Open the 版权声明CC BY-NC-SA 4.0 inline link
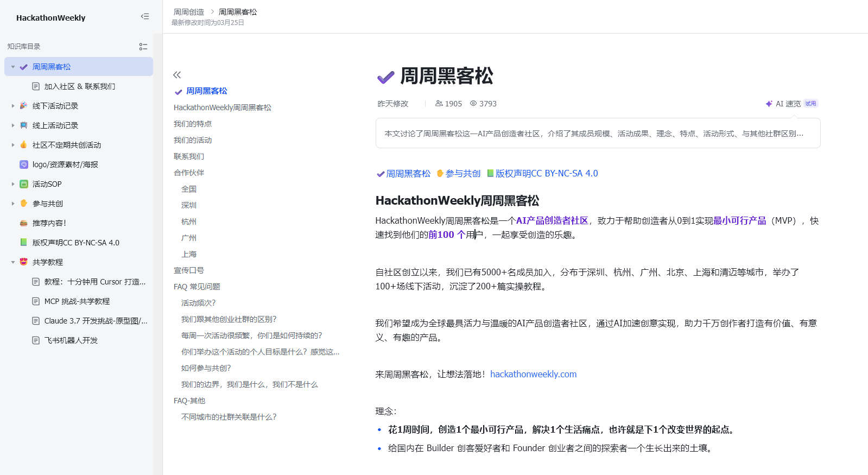The image size is (868, 475). tap(542, 174)
